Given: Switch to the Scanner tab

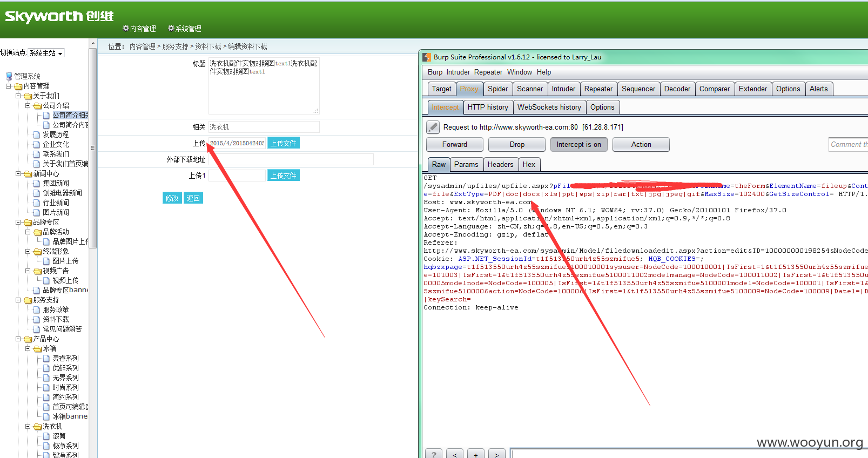Looking at the screenshot, I should [x=530, y=89].
